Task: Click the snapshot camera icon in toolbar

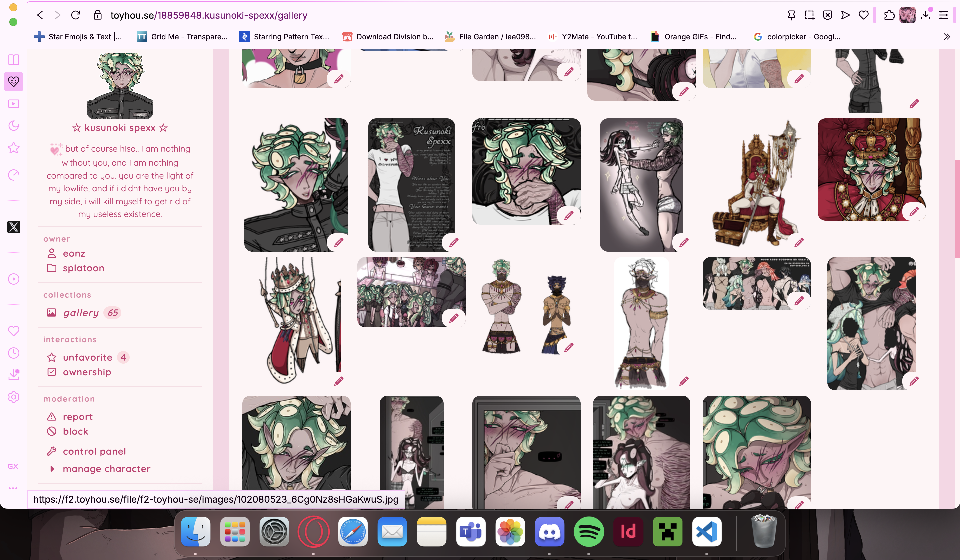Action: [x=810, y=15]
